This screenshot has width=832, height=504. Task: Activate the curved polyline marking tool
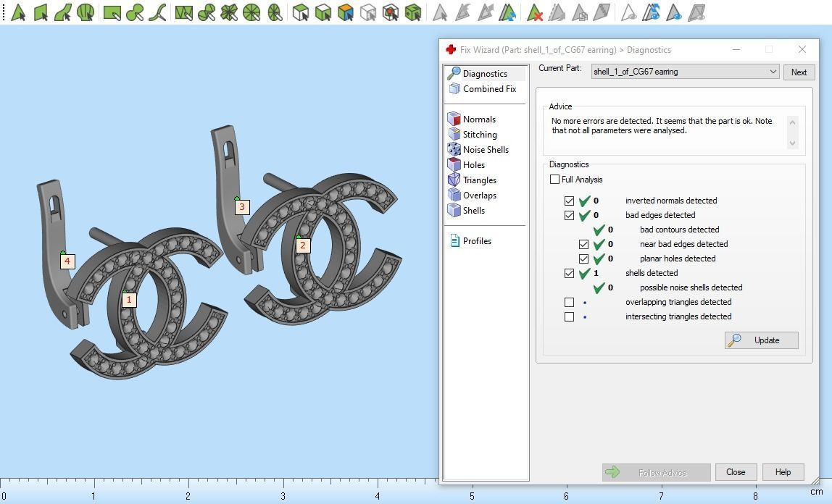pos(157,12)
